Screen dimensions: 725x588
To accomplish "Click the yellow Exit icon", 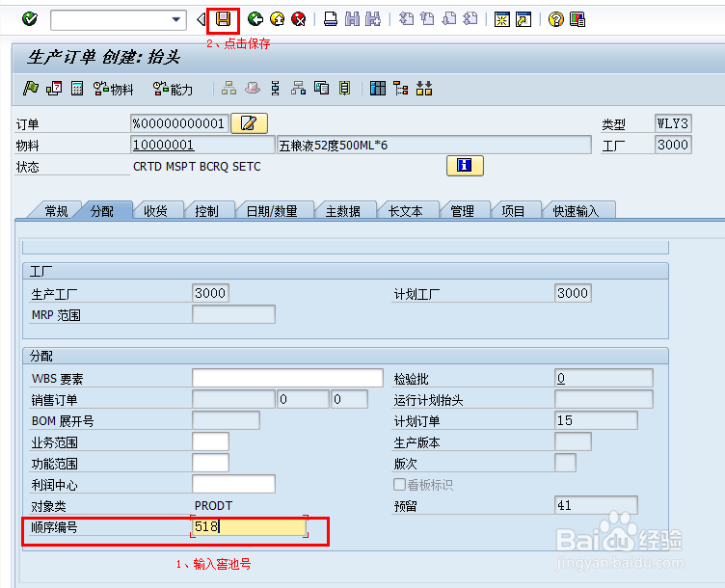I will pos(278,19).
